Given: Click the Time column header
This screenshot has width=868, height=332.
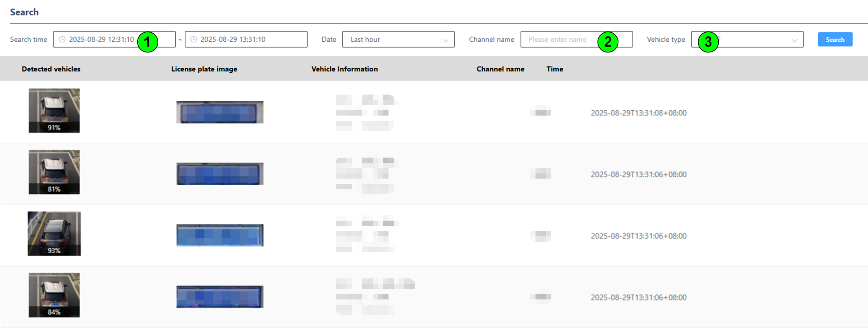Looking at the screenshot, I should point(555,69).
